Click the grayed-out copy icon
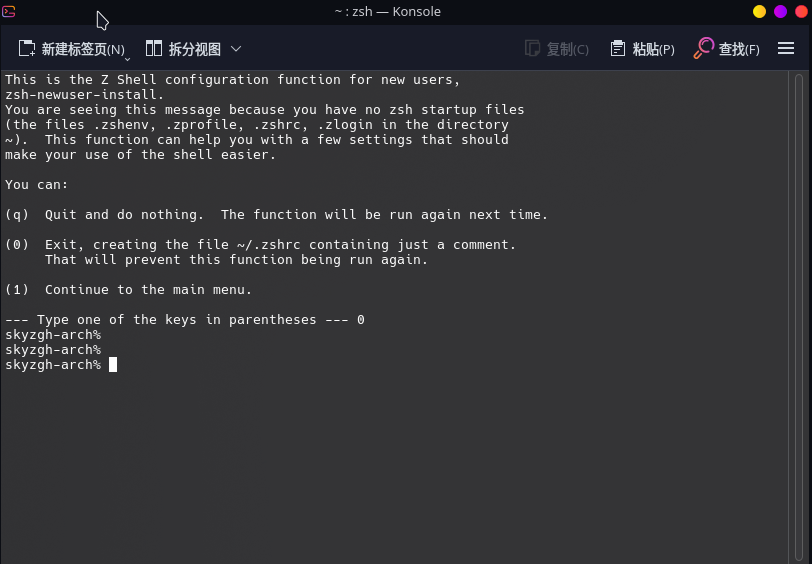Viewport: 812px width, 564px height. pos(532,48)
